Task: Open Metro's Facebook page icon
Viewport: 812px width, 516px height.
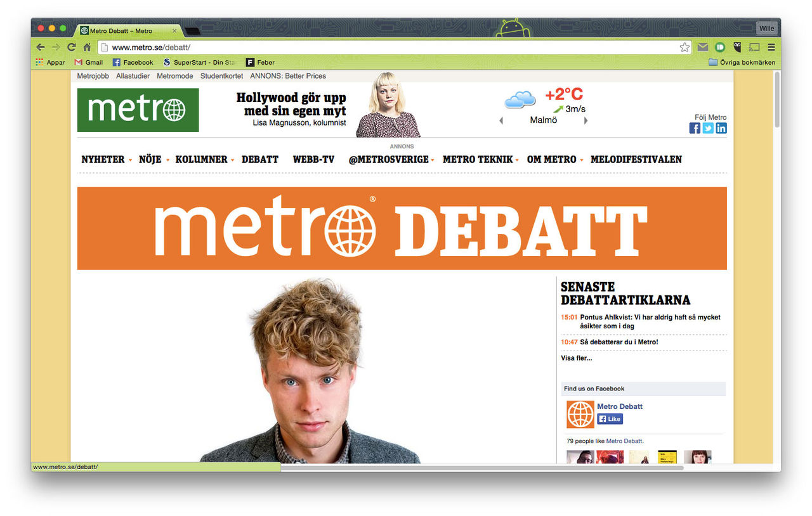Action: [x=695, y=128]
